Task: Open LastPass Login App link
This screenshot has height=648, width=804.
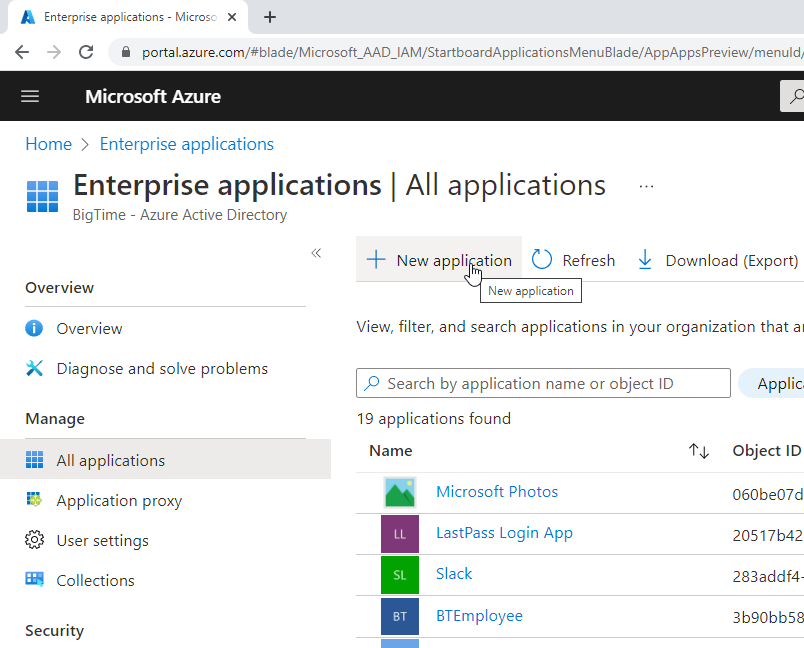Action: click(505, 533)
